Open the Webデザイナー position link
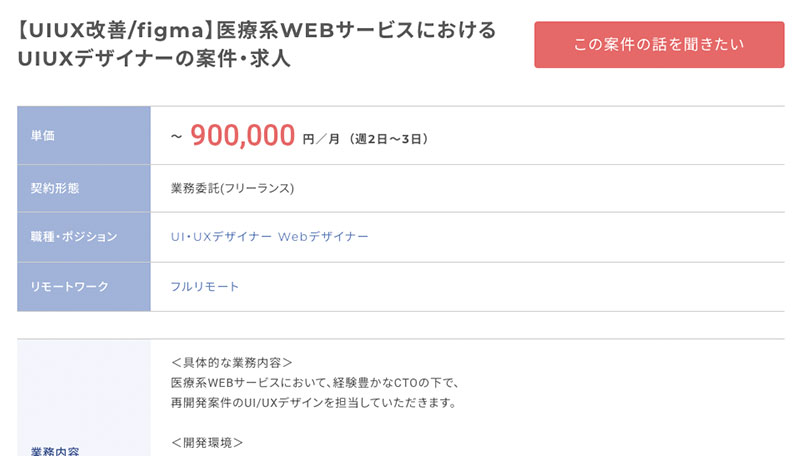 tap(323, 237)
